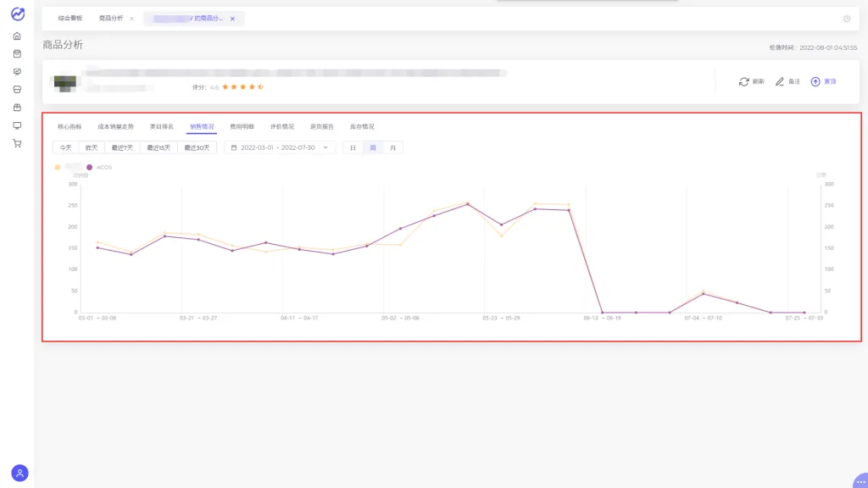This screenshot has height=488, width=868.
Task: Open the 费用明细 tab
Action: coord(242,127)
